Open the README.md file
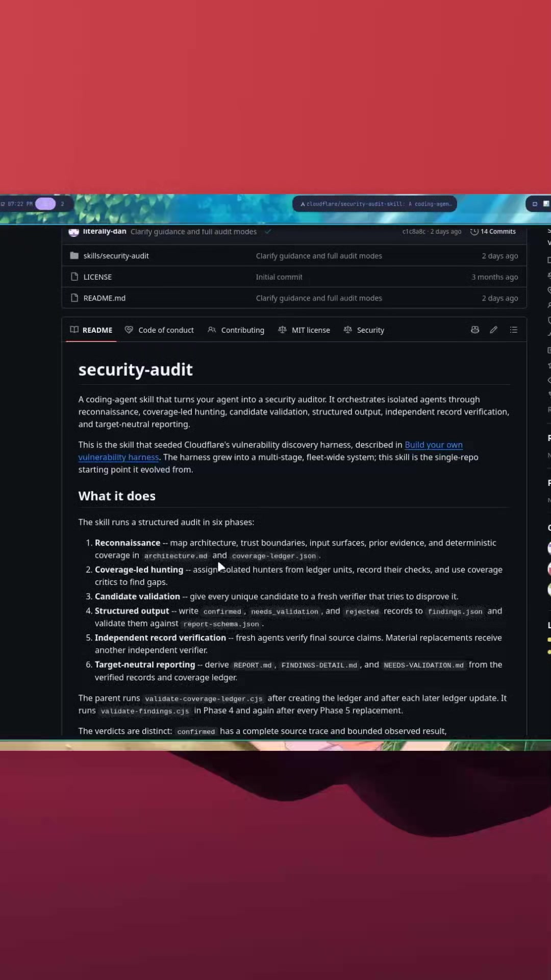The height and width of the screenshot is (980, 551). 104,298
